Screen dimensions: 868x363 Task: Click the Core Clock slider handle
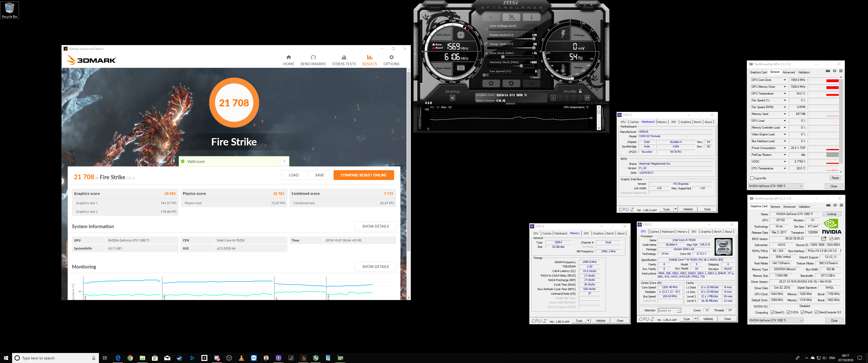tap(503, 57)
